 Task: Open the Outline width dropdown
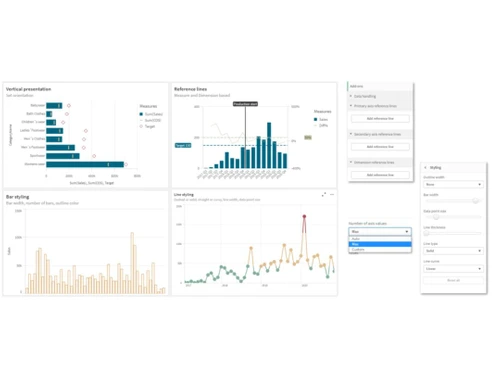click(453, 184)
